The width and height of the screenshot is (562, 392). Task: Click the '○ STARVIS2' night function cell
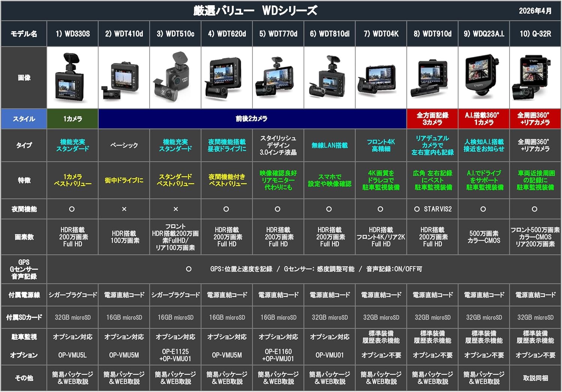432,209
